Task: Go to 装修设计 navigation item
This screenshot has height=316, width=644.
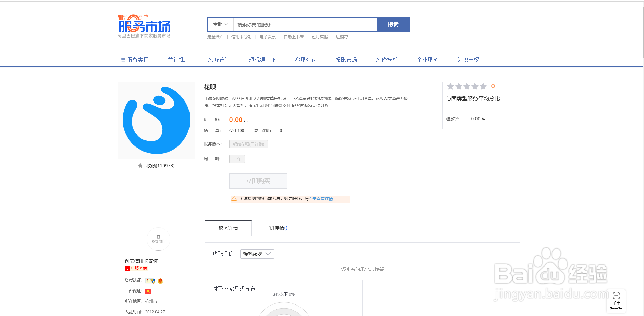Action: click(219, 60)
